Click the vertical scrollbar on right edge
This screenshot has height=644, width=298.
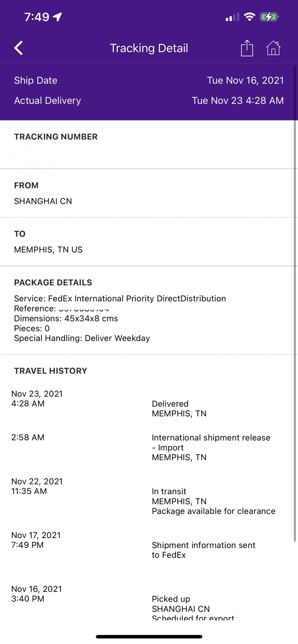point(295,303)
